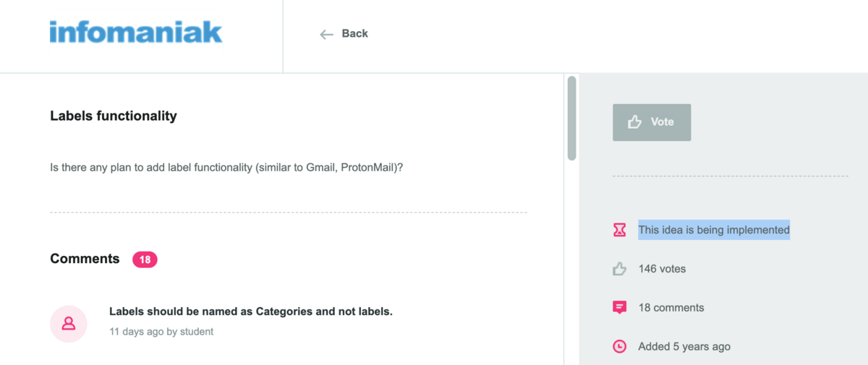Click the hourglass status icon
The image size is (868, 365).
(x=619, y=230)
